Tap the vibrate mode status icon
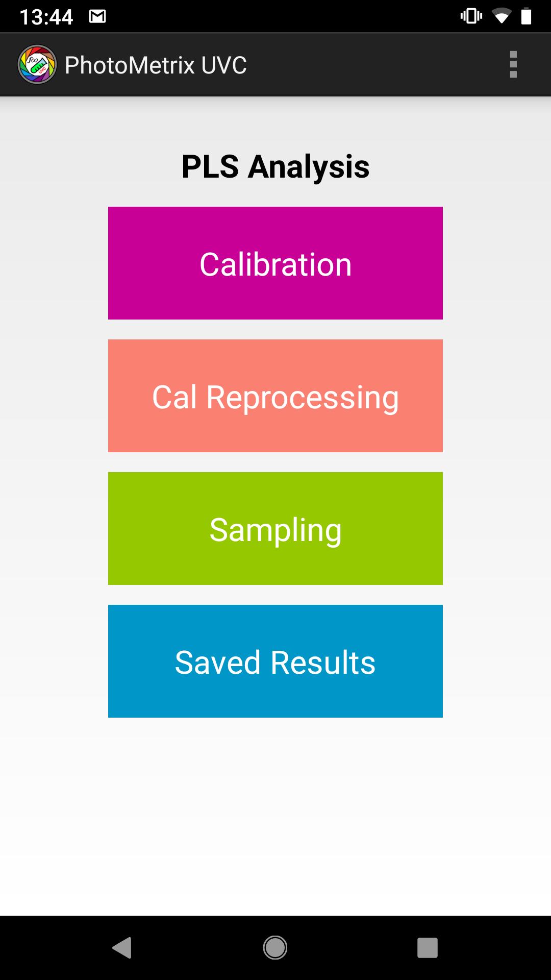 pyautogui.click(x=471, y=16)
